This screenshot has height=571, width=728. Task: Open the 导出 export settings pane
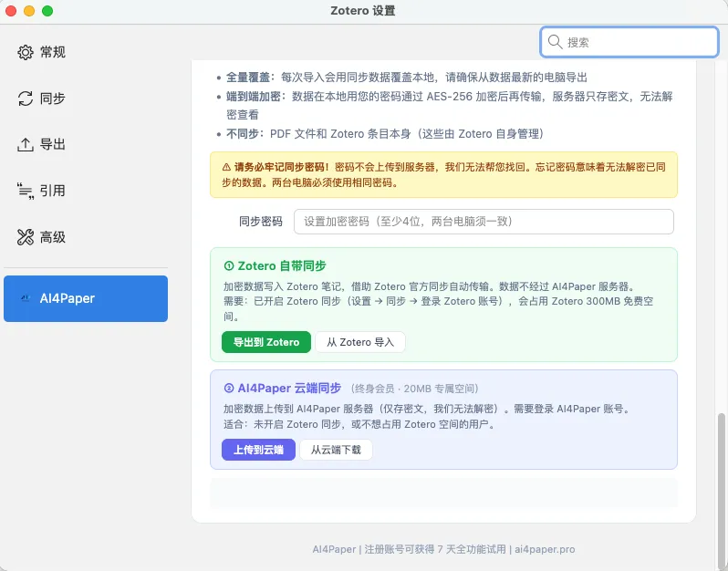(x=86, y=144)
